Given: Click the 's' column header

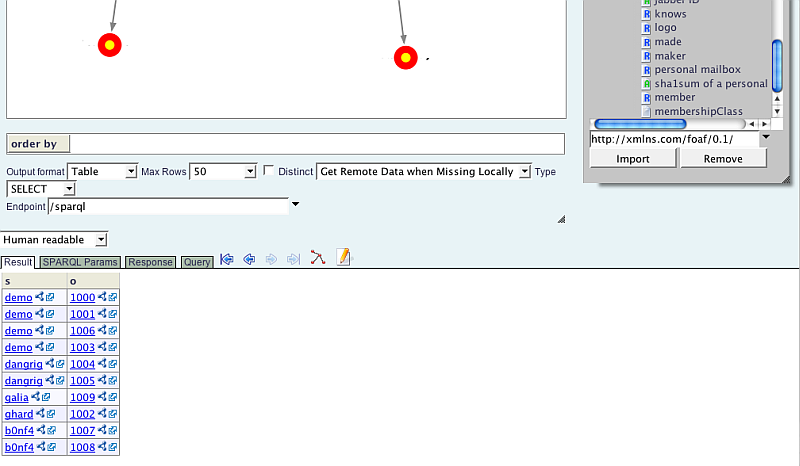Looking at the screenshot, I should coord(35,281).
